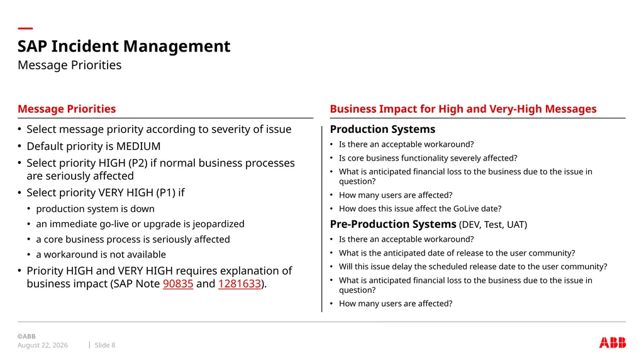Image resolution: width=644 pixels, height=362 pixels.
Task: Click 'Is core business functionality severely affected?'
Action: (x=428, y=158)
